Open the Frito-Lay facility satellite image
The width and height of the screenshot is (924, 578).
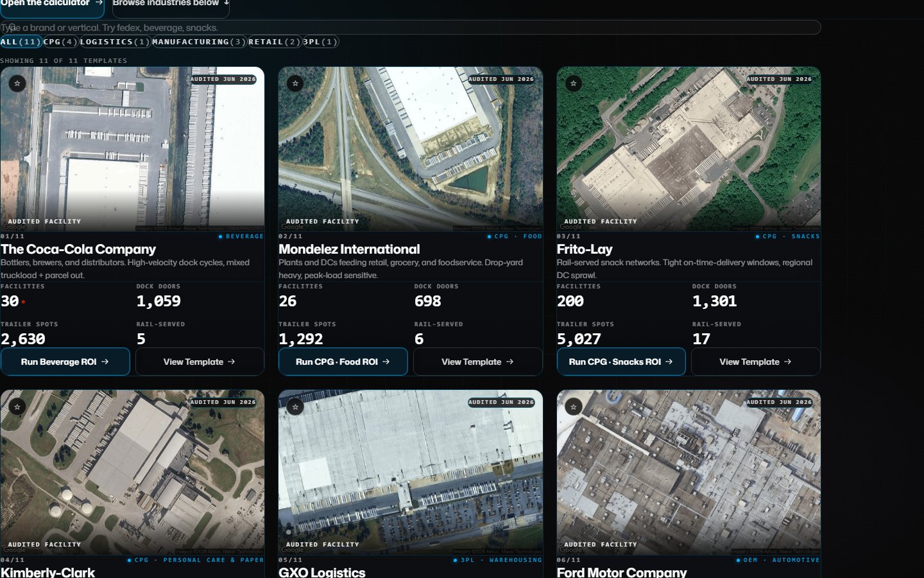point(689,149)
